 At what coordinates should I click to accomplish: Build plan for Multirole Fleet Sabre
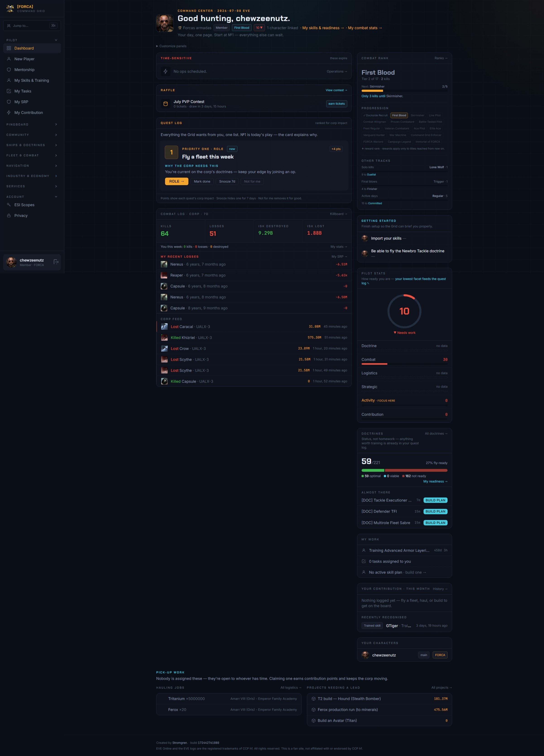pyautogui.click(x=435, y=523)
